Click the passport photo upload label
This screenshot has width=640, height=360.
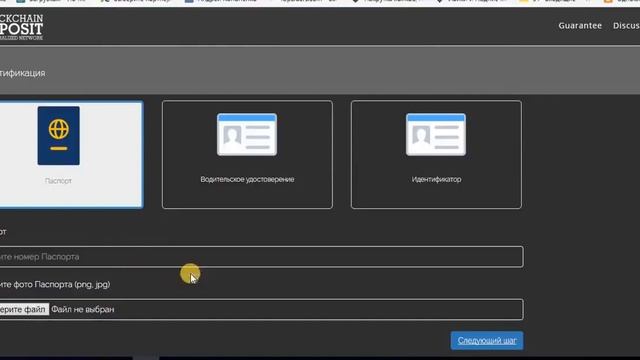click(x=55, y=284)
